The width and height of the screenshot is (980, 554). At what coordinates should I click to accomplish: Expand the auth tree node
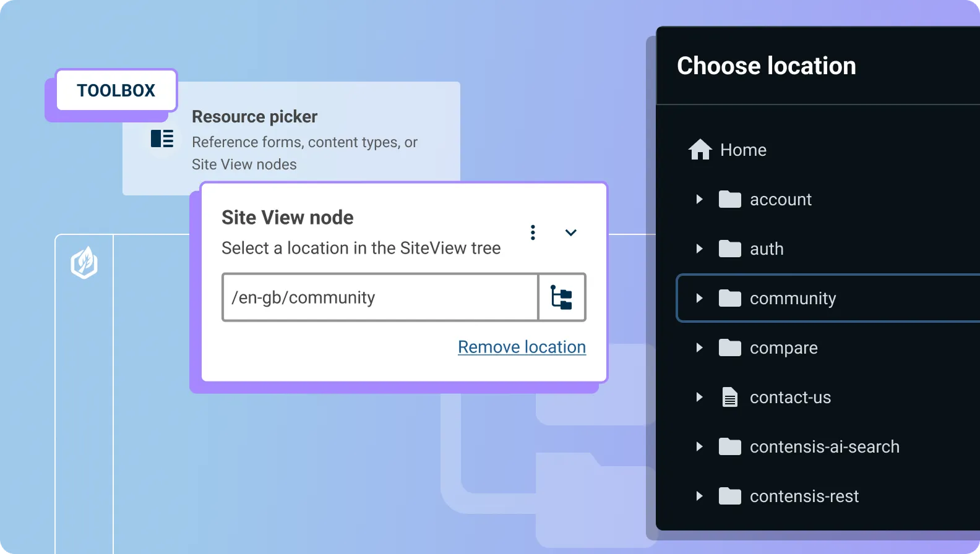(699, 249)
